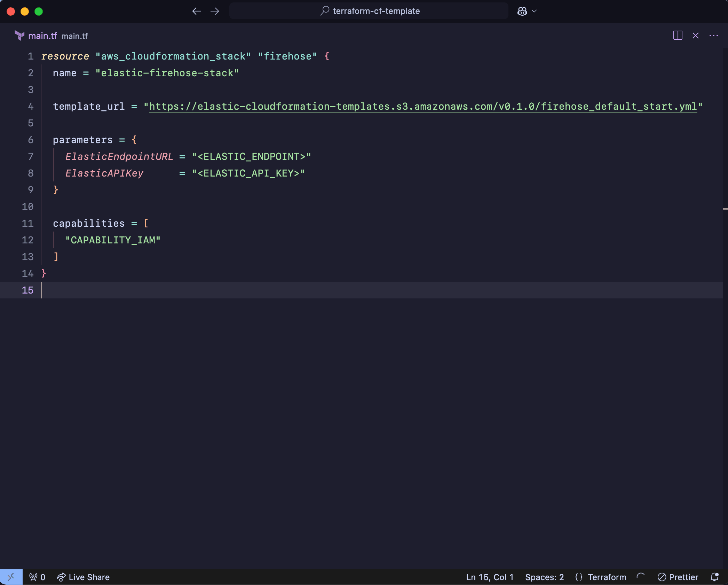Click the Terraform extension loading spinner
This screenshot has width=728, height=585.
641,577
